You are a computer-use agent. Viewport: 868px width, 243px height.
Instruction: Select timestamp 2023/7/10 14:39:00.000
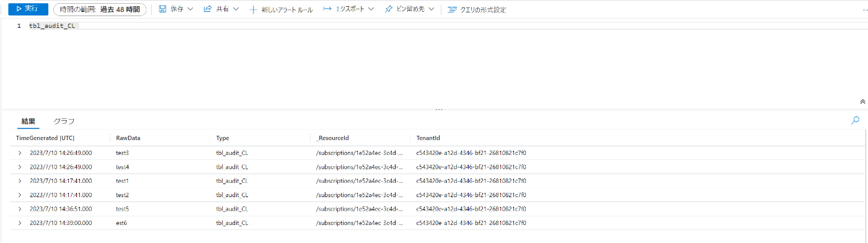coord(61,223)
